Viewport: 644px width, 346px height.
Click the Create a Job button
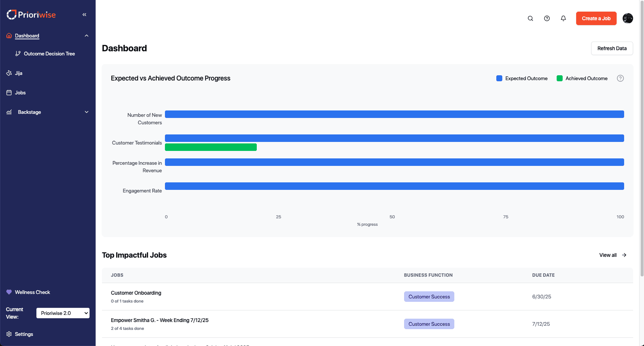[x=596, y=18]
